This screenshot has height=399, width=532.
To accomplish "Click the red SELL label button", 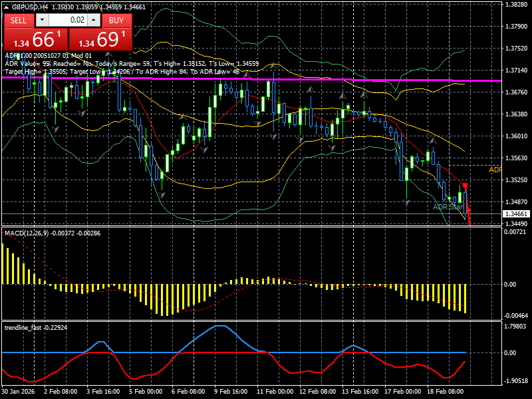I will click(x=19, y=21).
